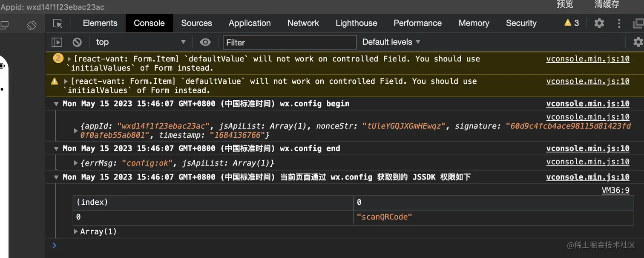The width and height of the screenshot is (644, 258).
Task: Open the Default levels dropdown
Action: (x=390, y=42)
